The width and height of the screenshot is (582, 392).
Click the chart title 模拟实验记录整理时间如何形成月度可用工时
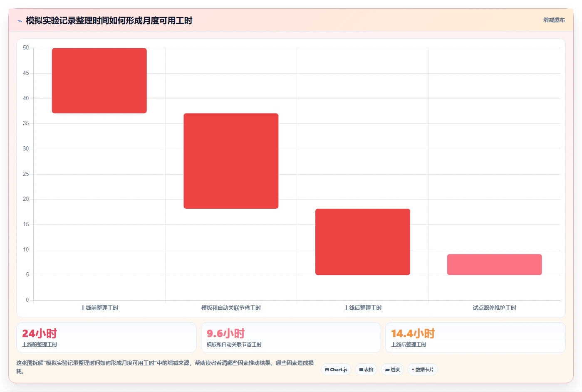coord(109,20)
